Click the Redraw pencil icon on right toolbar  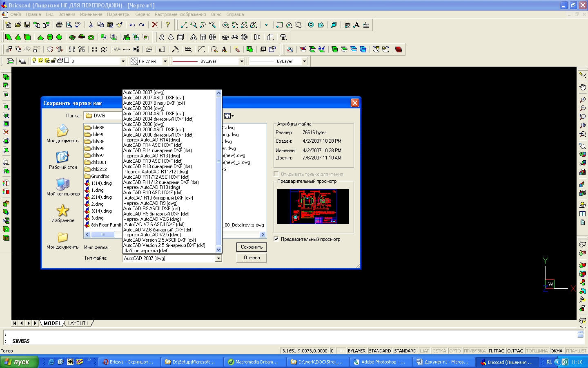[583, 75]
